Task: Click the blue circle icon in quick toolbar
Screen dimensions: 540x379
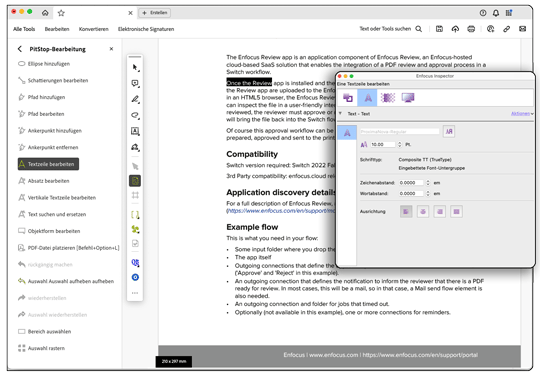Action: [x=135, y=277]
